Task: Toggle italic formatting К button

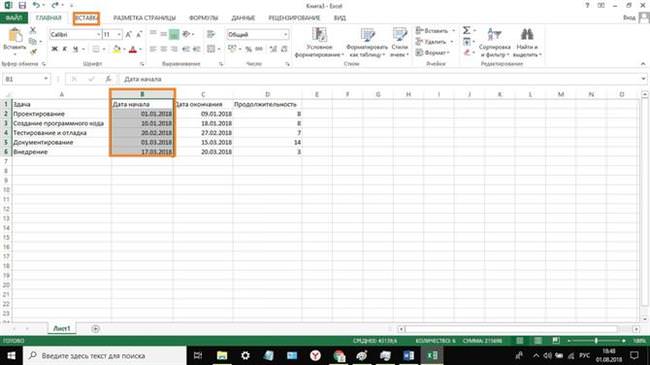Action: (65, 49)
